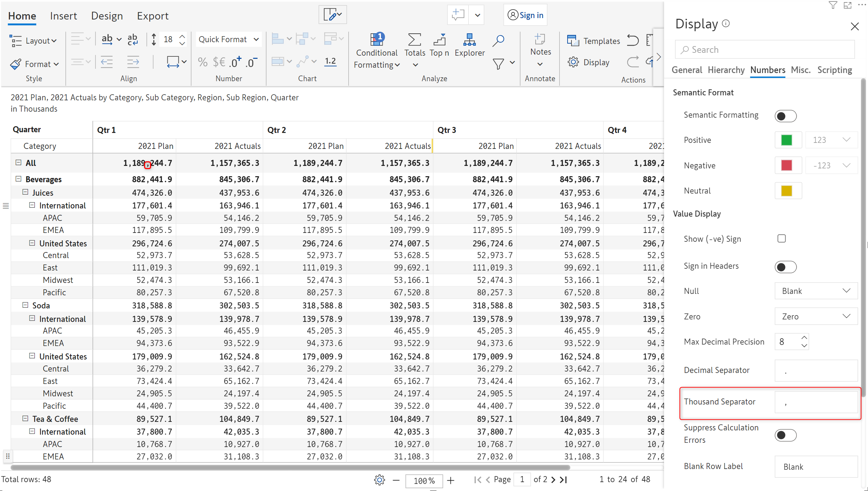Open the Negative format dropdown

pyautogui.click(x=831, y=165)
